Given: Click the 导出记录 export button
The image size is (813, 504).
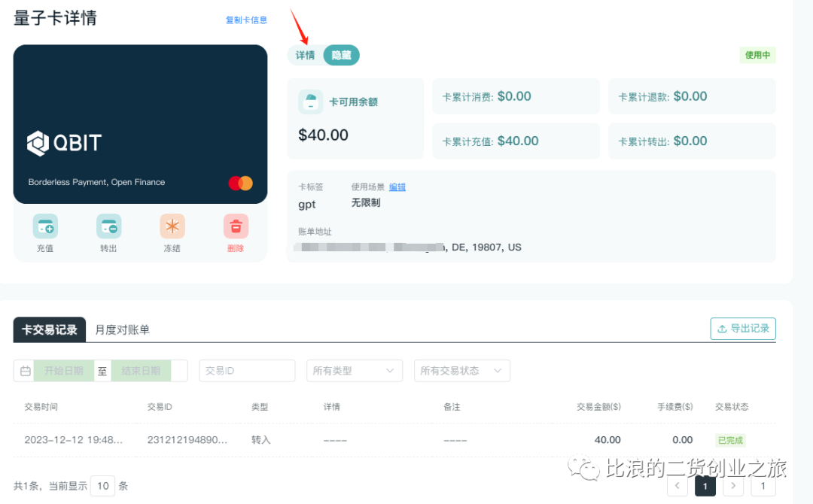Looking at the screenshot, I should (743, 329).
